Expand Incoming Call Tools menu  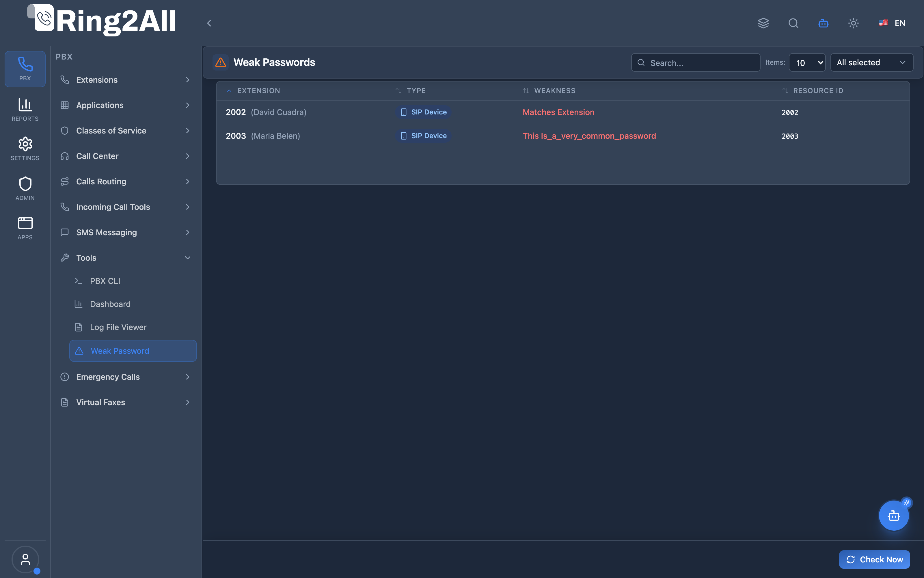pos(126,207)
